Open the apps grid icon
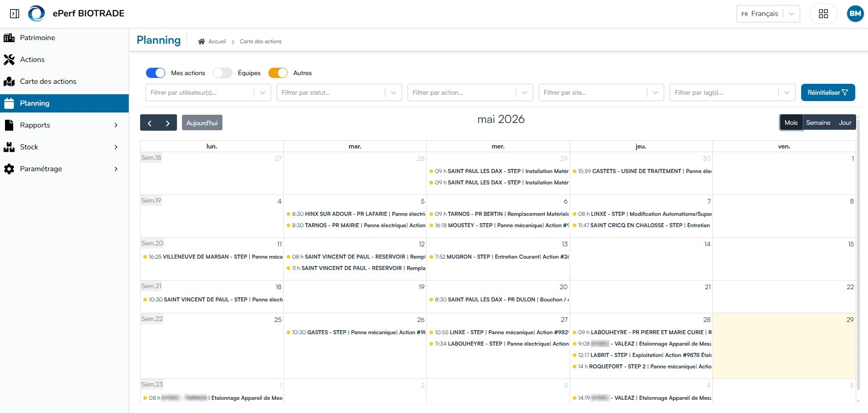Screen dimensions: 868x413 (x=823, y=14)
